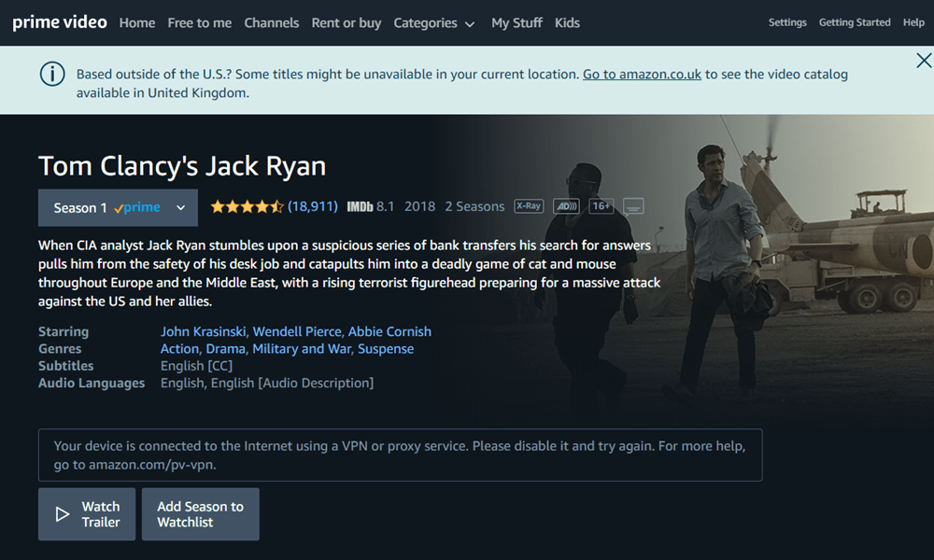The image size is (934, 560).
Task: Click the subtitles badge icon
Action: pyautogui.click(x=633, y=207)
